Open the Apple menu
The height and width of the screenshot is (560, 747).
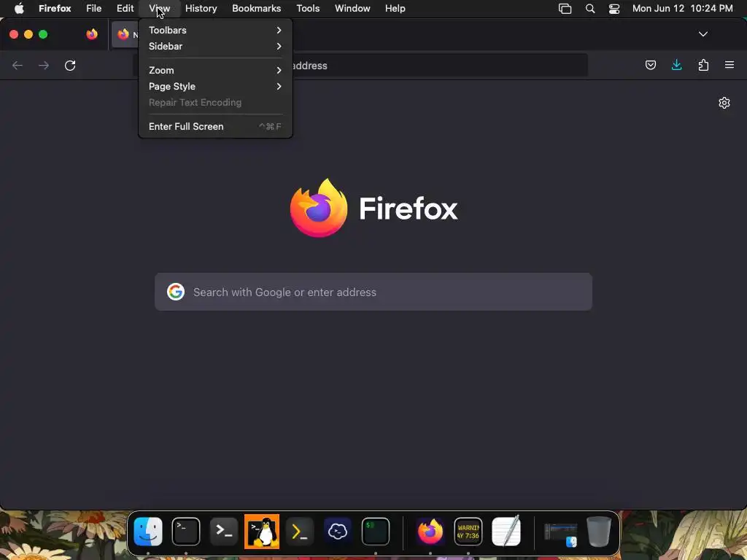[x=19, y=8]
